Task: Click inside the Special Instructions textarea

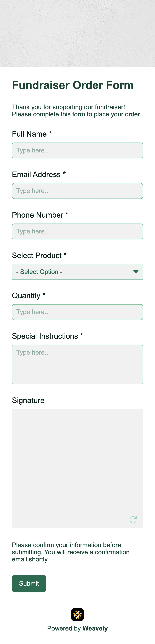Action: coord(77,364)
